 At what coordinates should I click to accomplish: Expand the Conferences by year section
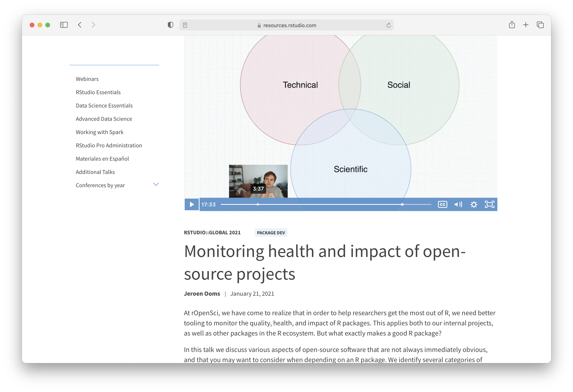click(156, 184)
